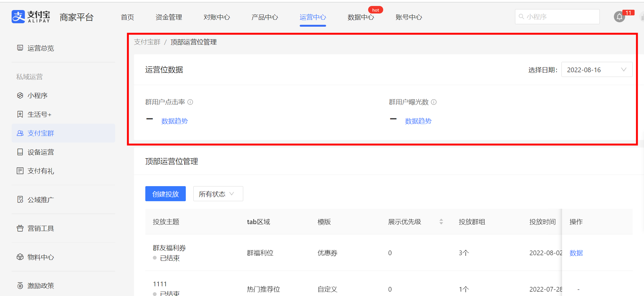Click the 支付有礼 sidebar icon
The width and height of the screenshot is (644, 296).
point(20,171)
